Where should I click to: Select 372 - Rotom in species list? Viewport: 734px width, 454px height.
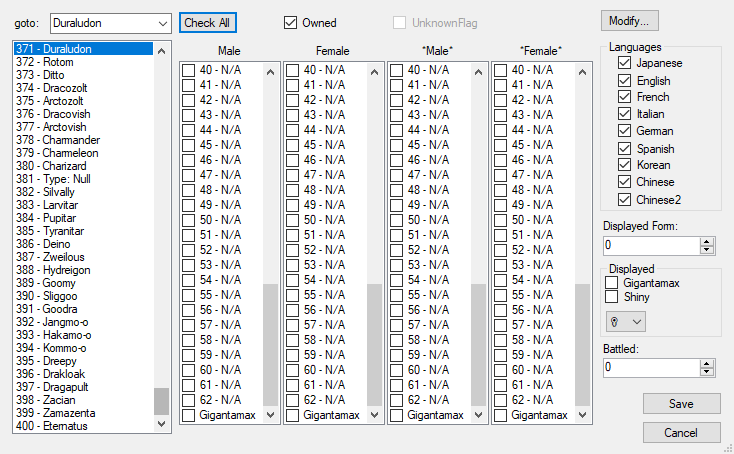[84, 62]
